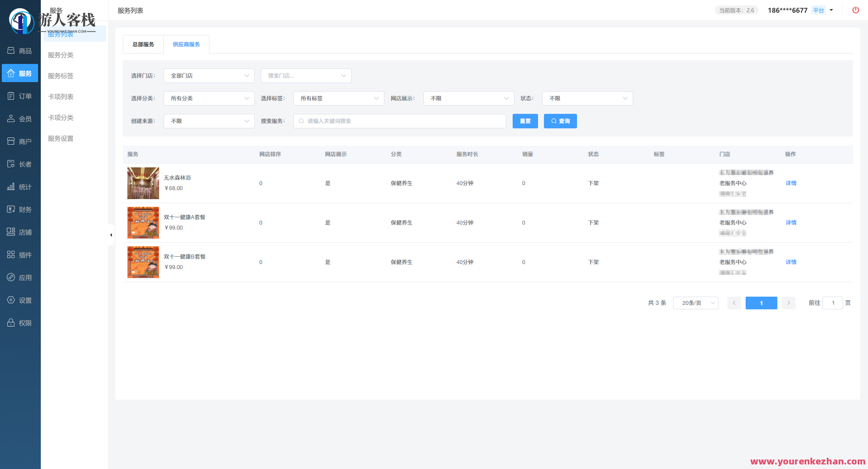The height and width of the screenshot is (469, 868).
Task: Click the 双十一健康A套餐 thumbnail
Action: (143, 223)
